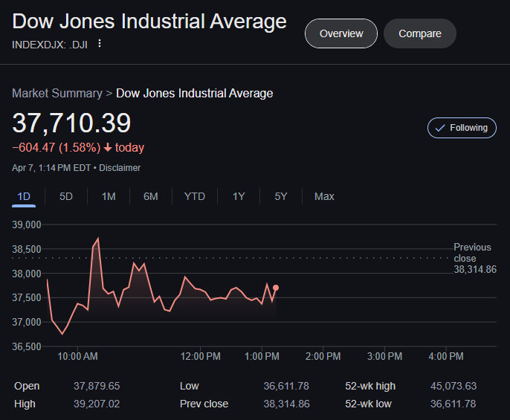Click the Low value 36,611.78
The width and height of the screenshot is (510, 420).
pyautogui.click(x=286, y=386)
